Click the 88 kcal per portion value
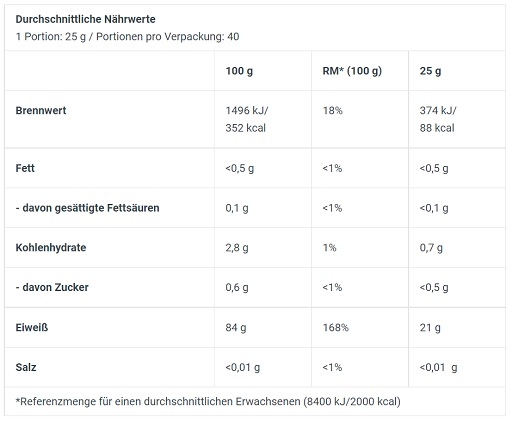 point(437,128)
